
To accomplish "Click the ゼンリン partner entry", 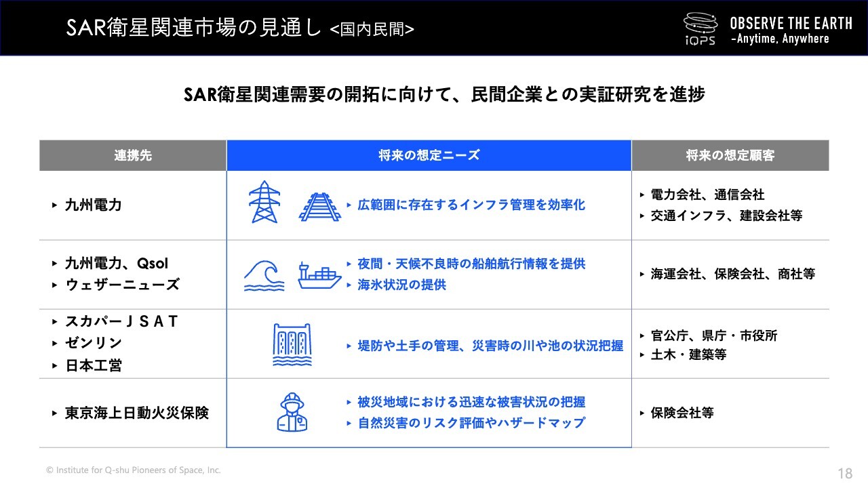I will pyautogui.click(x=93, y=343).
